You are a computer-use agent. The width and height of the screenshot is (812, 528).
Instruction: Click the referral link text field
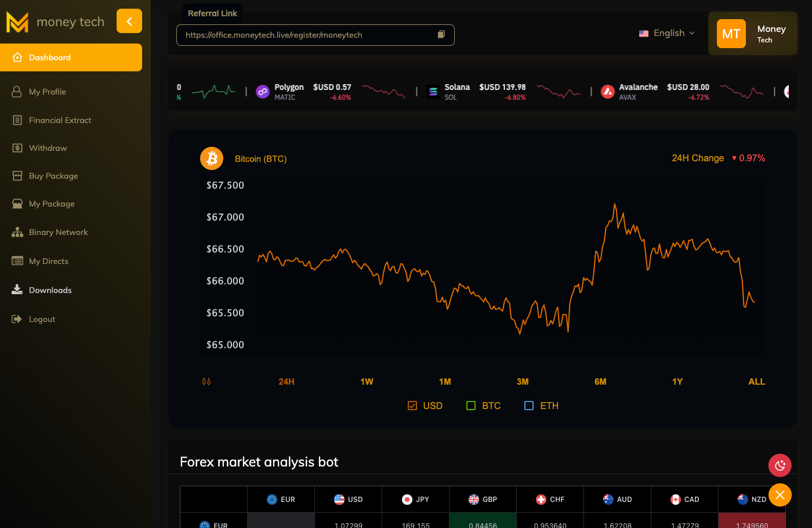307,35
